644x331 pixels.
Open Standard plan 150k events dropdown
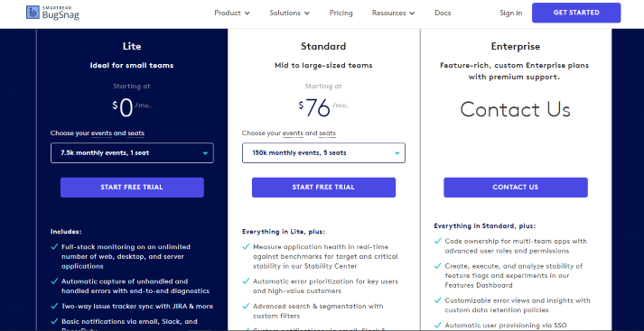point(323,153)
